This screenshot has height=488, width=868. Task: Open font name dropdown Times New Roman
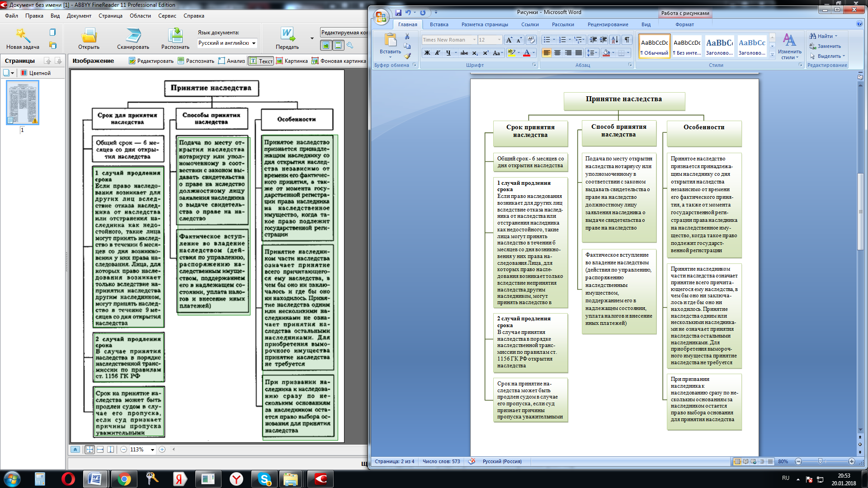474,40
